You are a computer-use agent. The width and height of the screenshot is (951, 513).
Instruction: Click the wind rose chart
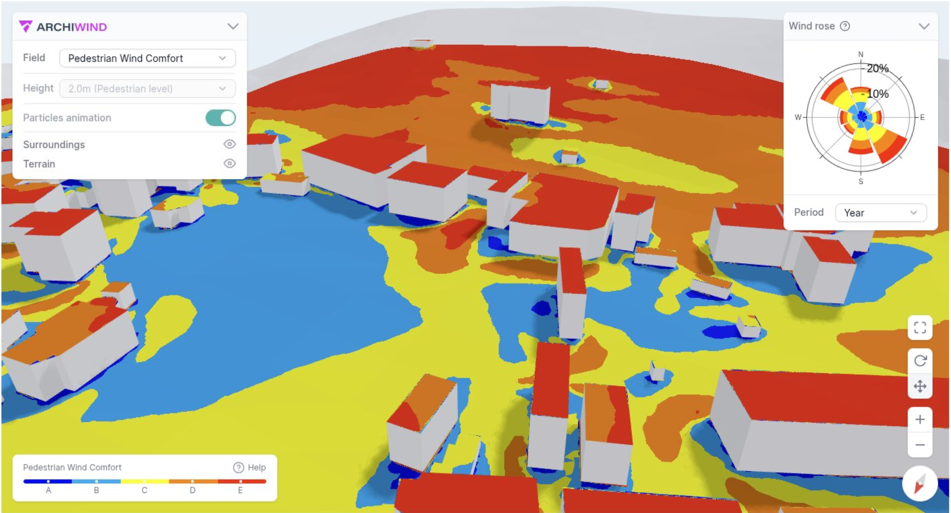pyautogui.click(x=861, y=117)
